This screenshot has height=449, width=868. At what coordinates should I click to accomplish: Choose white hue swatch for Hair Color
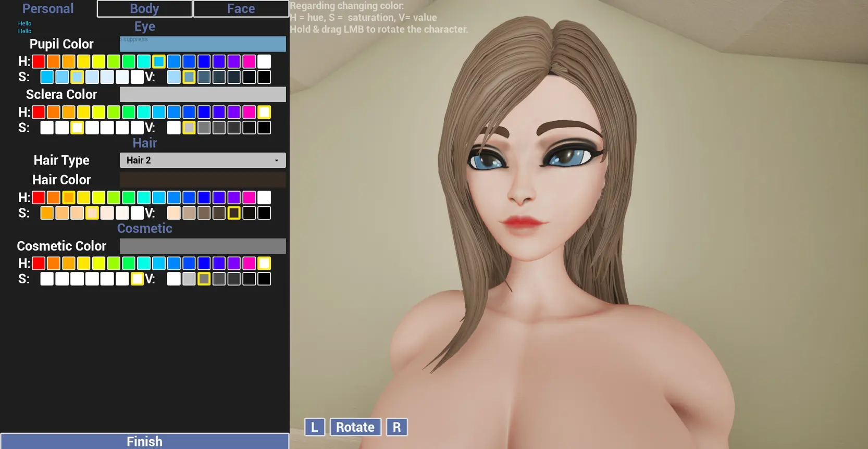pyautogui.click(x=264, y=197)
